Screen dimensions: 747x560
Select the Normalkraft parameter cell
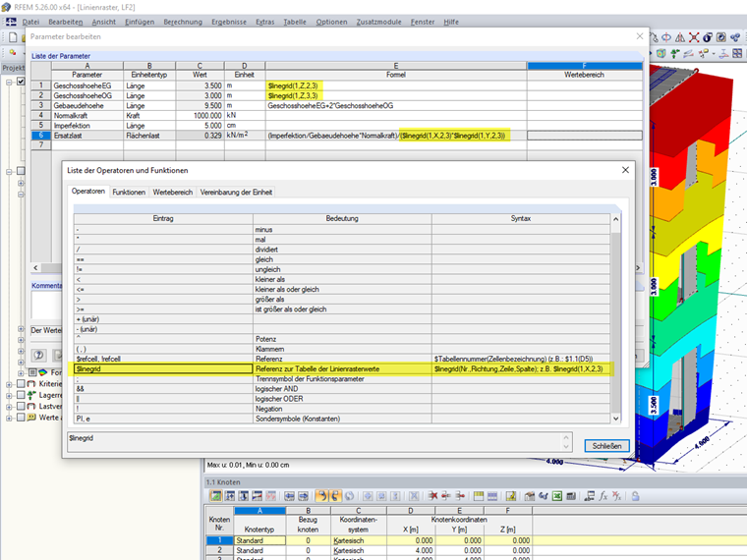click(87, 115)
